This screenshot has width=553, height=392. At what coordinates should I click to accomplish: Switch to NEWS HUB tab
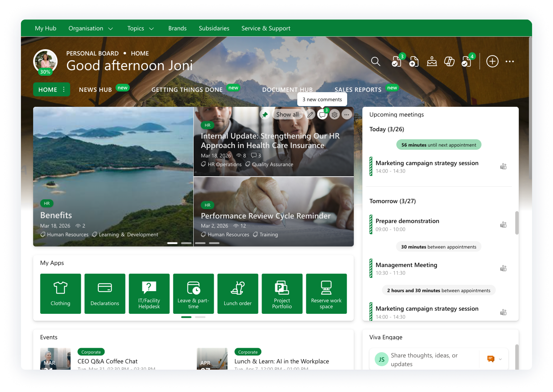click(x=96, y=90)
